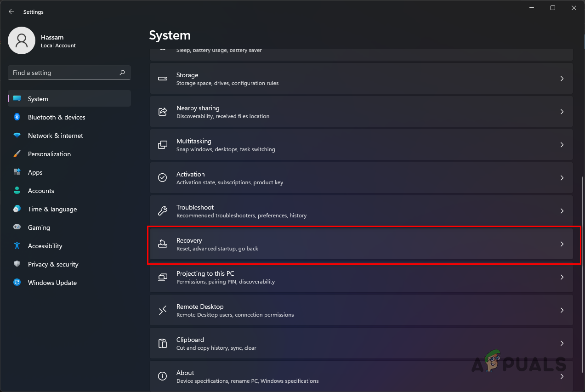
Task: Open the Clipboard section via its chevron
Action: coord(562,343)
